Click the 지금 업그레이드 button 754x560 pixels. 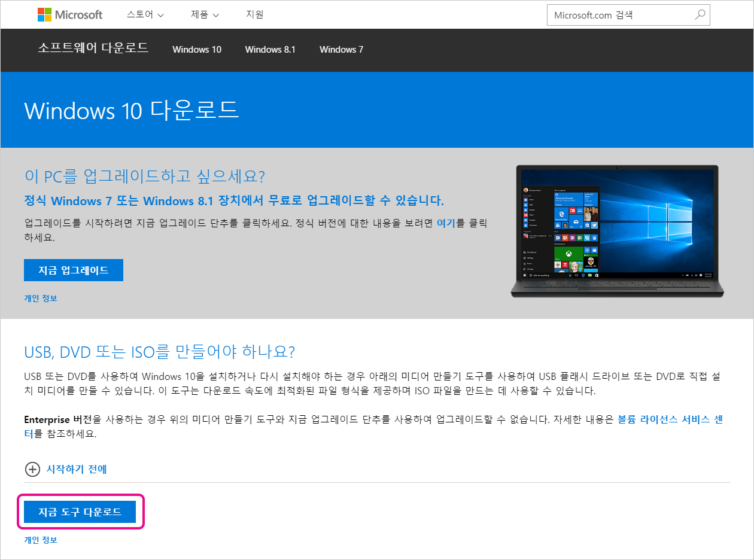point(74,270)
